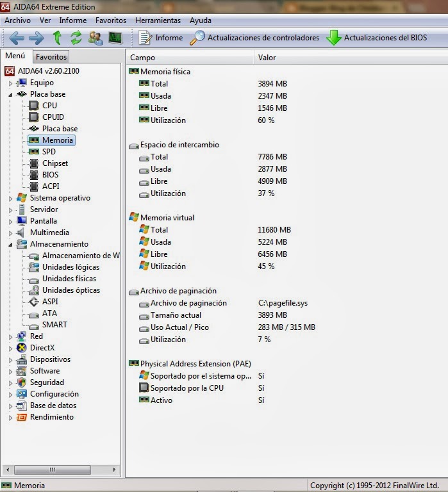Click the Campo column header

pos(190,58)
